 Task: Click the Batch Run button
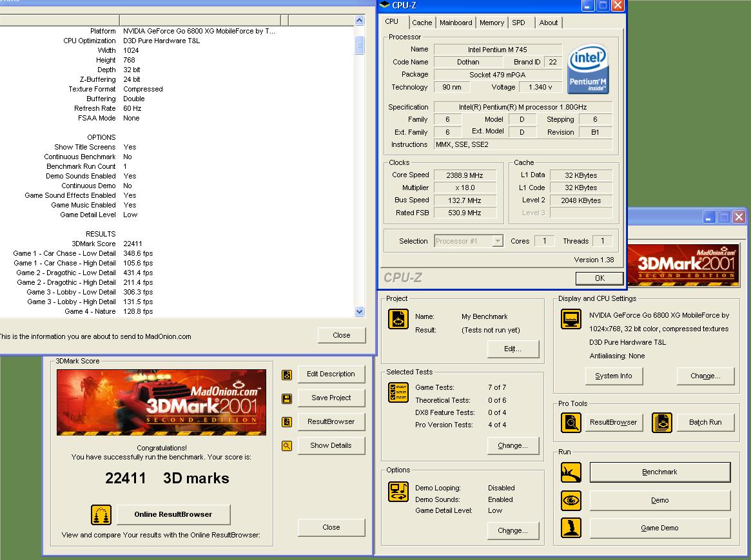click(705, 422)
